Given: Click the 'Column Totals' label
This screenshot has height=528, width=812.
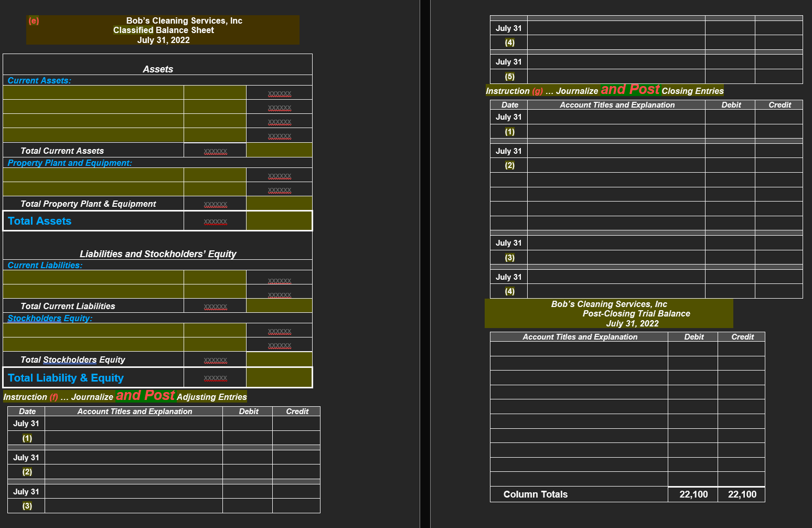Looking at the screenshot, I should pyautogui.click(x=536, y=494).
